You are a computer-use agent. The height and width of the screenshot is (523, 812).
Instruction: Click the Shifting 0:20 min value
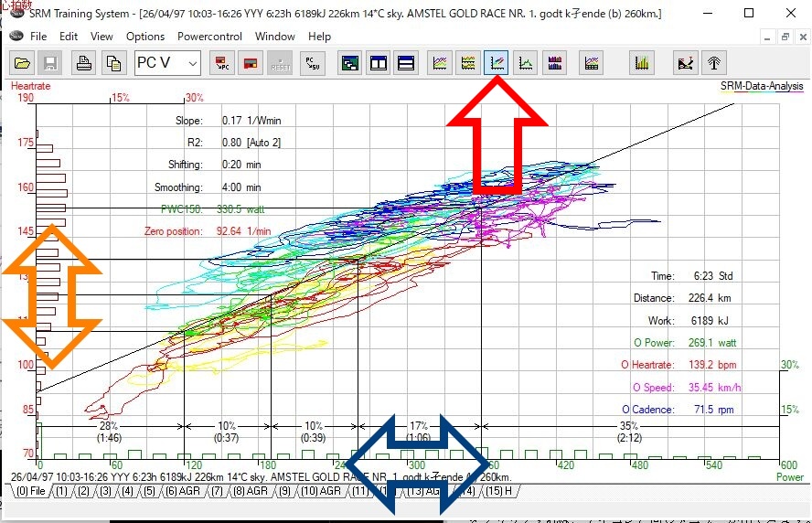[241, 165]
